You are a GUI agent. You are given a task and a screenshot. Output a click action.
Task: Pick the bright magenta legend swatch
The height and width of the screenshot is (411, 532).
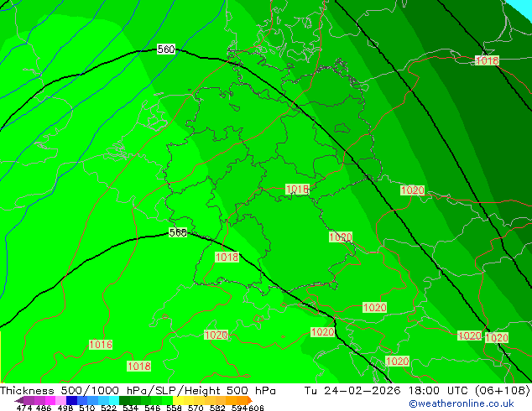click(x=50, y=400)
